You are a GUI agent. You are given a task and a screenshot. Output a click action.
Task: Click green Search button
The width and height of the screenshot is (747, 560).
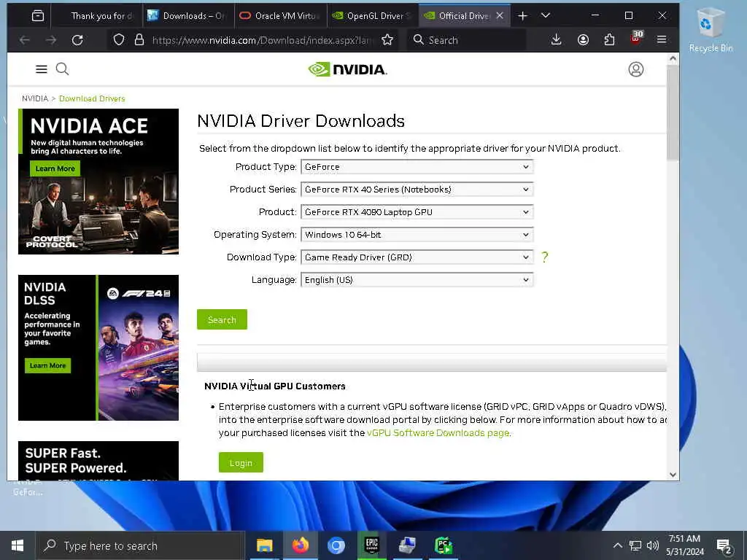[x=222, y=319]
